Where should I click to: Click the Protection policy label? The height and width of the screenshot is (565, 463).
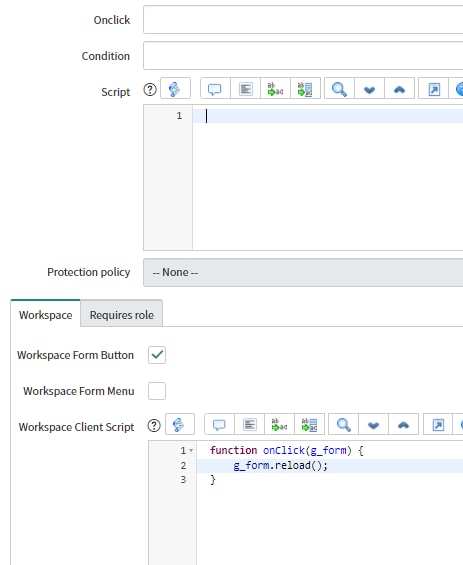(89, 272)
